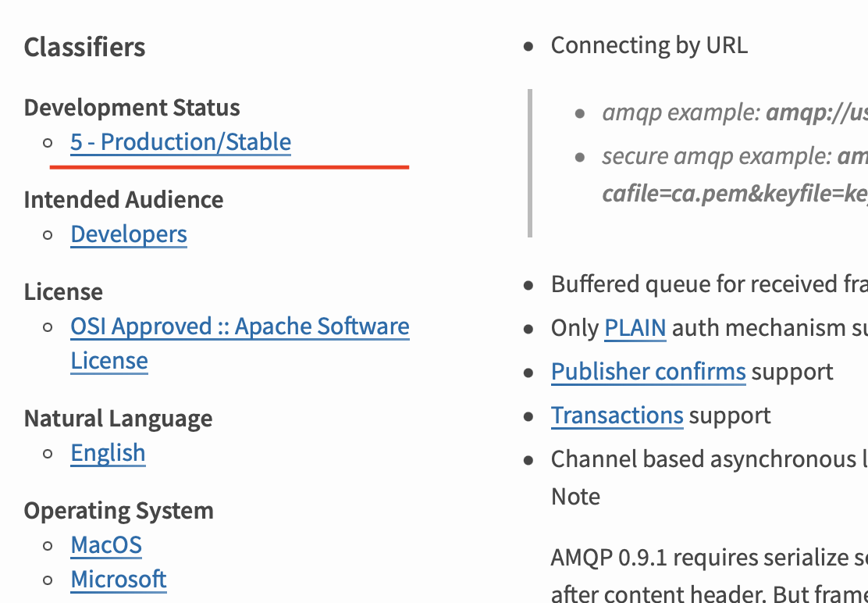This screenshot has width=868, height=603.
Task: Open the "5 - Production/Stable" development status link
Action: pyautogui.click(x=180, y=142)
